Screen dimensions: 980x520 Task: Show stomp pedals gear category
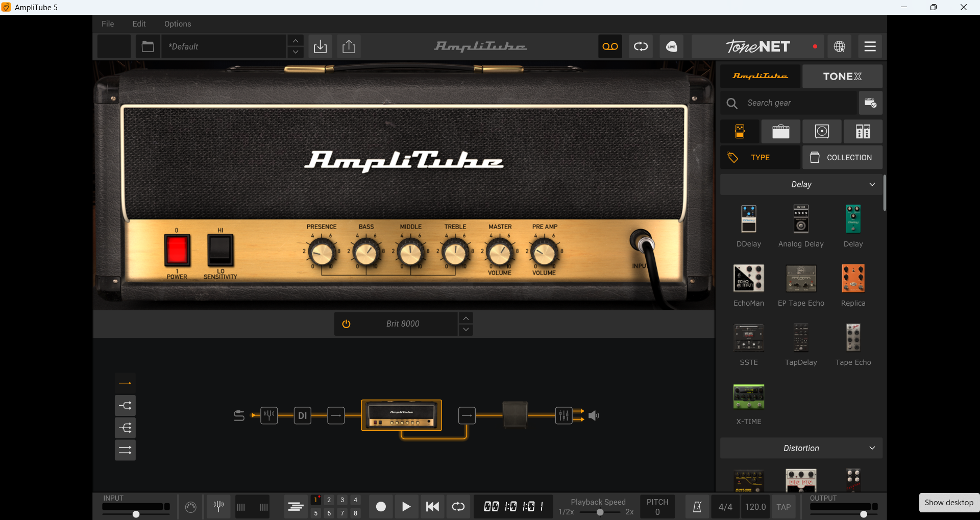(x=740, y=132)
